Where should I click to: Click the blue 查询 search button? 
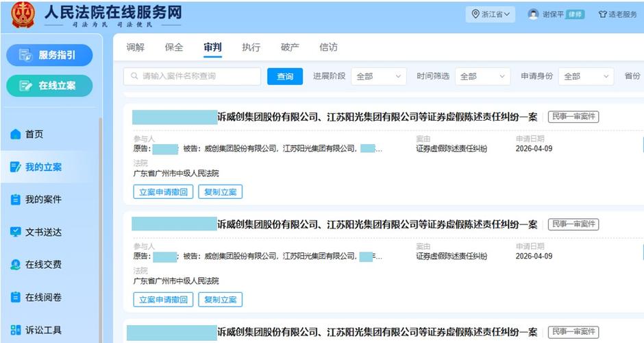click(x=284, y=76)
